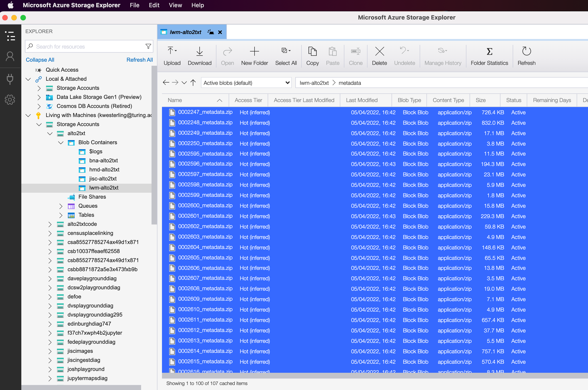Select the hmd-alto2txt blob container
This screenshot has width=588, height=390.
[x=104, y=170]
